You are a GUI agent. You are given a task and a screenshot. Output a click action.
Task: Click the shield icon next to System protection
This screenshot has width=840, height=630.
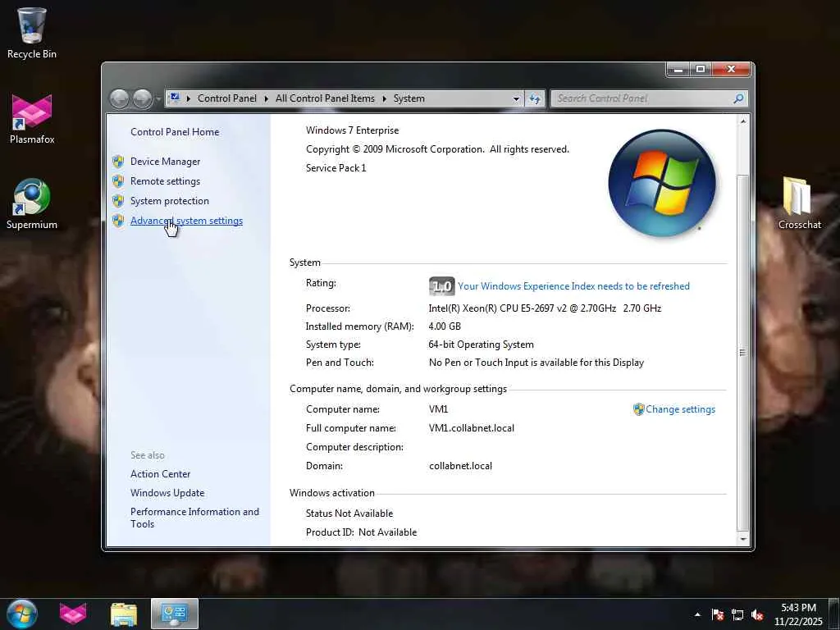(118, 201)
